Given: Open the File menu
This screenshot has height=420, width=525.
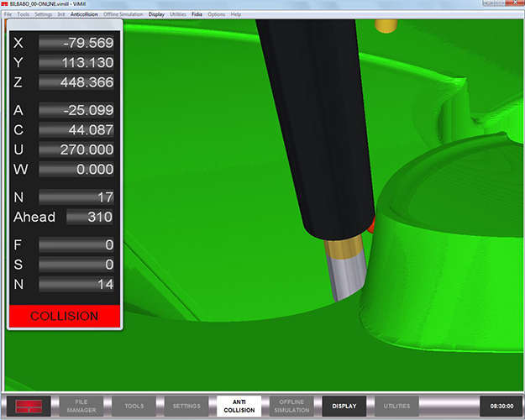Looking at the screenshot, I should pos(8,14).
